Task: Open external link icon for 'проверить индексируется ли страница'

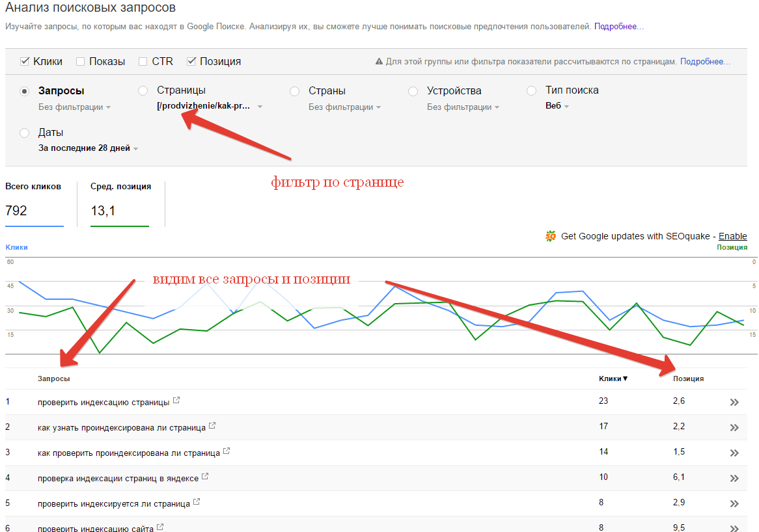Action: (197, 501)
